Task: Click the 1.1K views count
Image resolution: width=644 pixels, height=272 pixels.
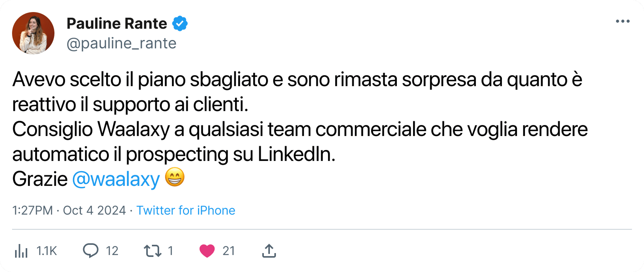Action: [x=46, y=250]
